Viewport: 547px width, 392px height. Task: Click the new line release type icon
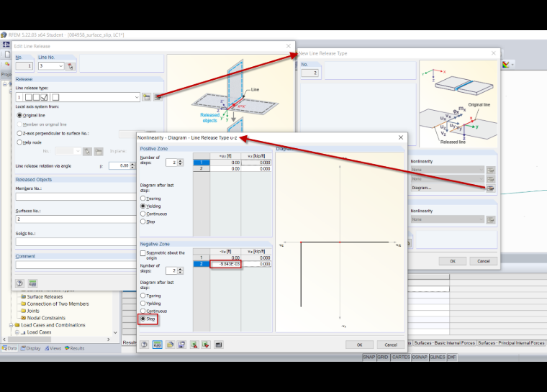pos(147,97)
